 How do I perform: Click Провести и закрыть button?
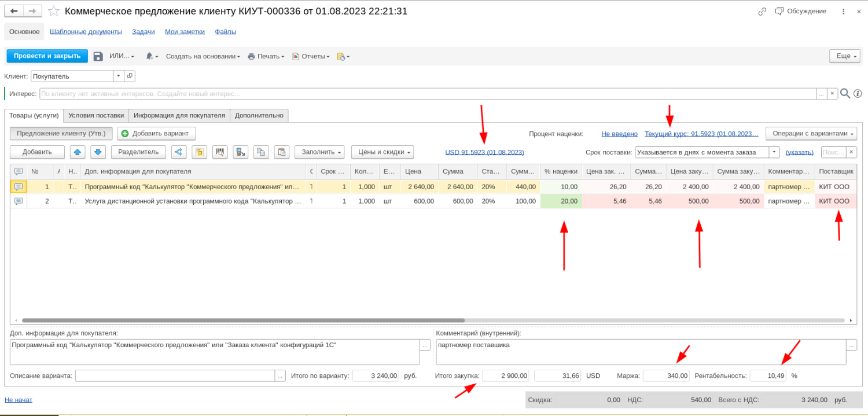click(47, 56)
